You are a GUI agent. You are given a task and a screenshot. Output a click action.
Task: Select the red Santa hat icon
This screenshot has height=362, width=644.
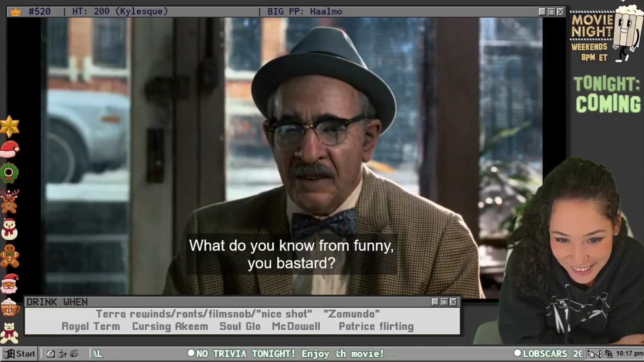(10, 149)
